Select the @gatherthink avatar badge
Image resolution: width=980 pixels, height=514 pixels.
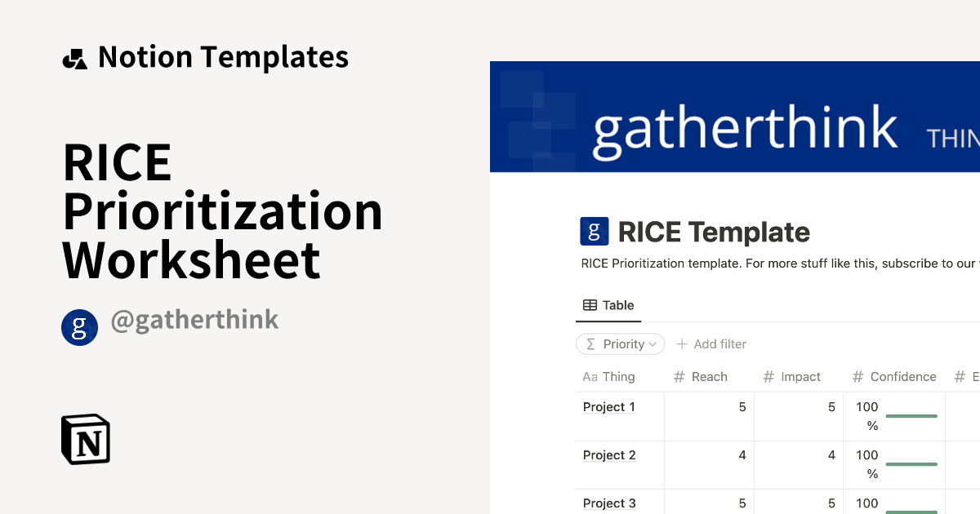79,327
